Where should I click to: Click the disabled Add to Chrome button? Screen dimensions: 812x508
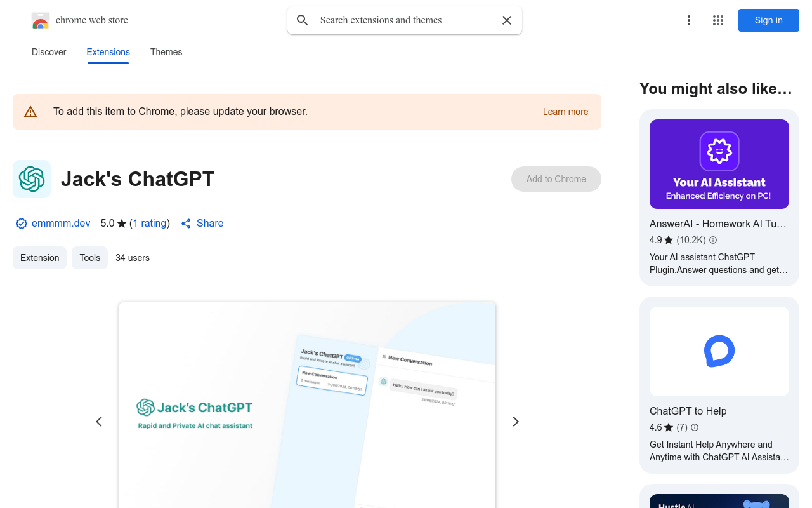pyautogui.click(x=556, y=179)
